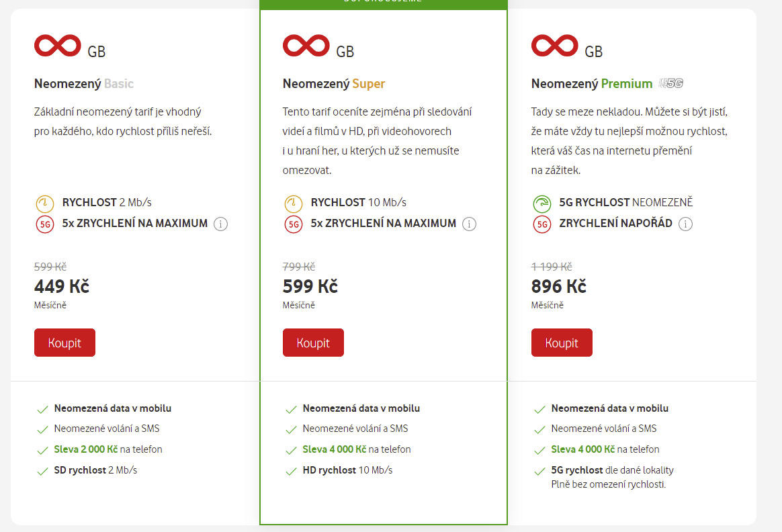Click the green 5G speed gauge icon
Screen dimensions: 782x532
coord(541,204)
